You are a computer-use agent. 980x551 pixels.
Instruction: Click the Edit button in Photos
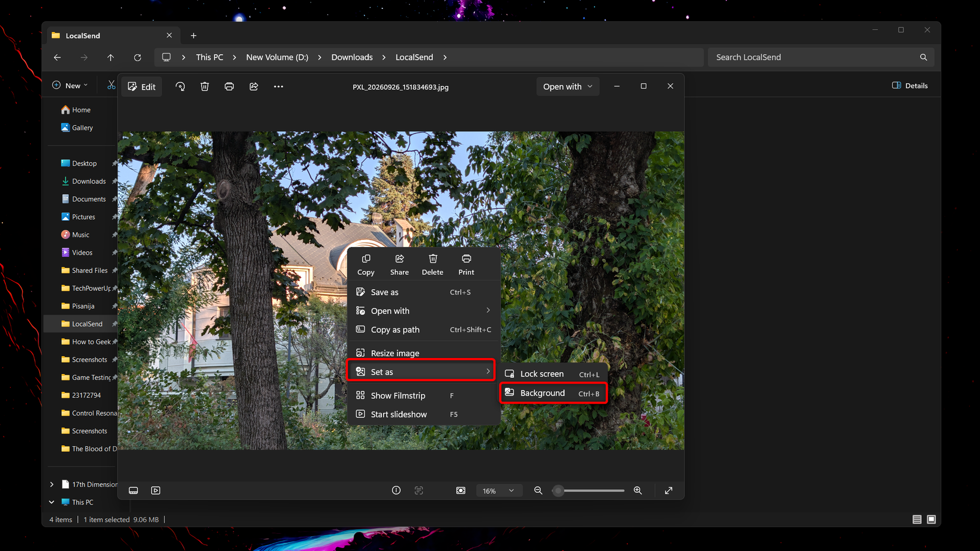pyautogui.click(x=142, y=87)
